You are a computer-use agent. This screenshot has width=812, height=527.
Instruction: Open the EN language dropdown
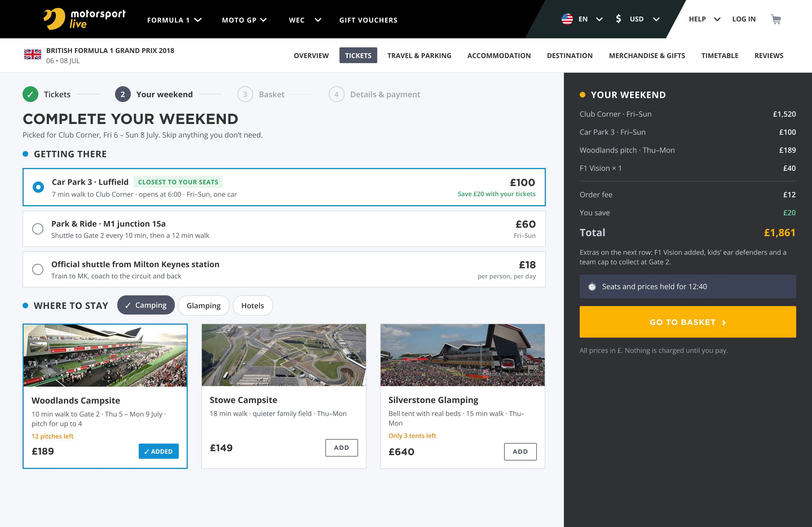pyautogui.click(x=590, y=19)
